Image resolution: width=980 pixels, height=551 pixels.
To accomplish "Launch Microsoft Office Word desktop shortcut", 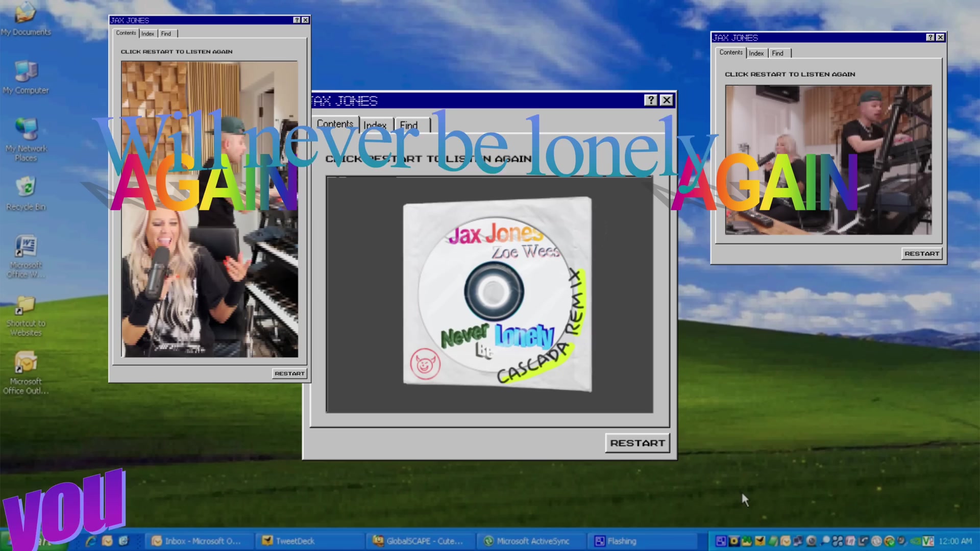I will (x=26, y=257).
